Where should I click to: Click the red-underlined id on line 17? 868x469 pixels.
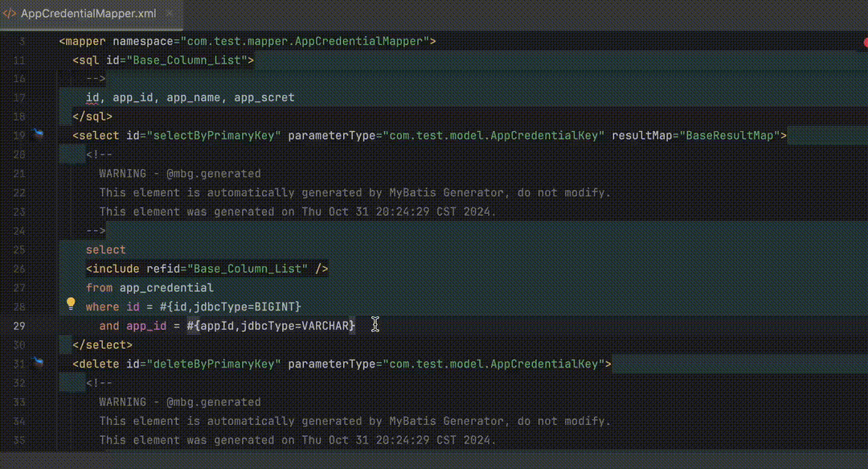point(92,97)
